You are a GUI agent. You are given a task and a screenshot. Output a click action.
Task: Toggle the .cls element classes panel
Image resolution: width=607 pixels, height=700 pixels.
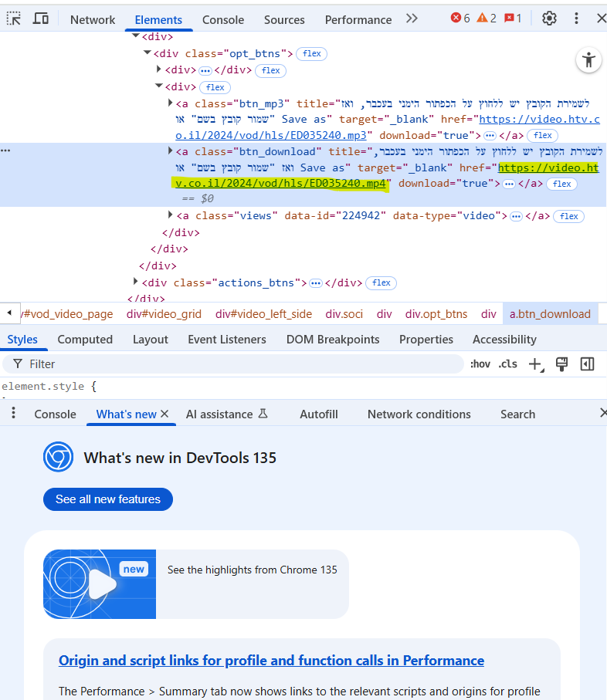(x=507, y=364)
